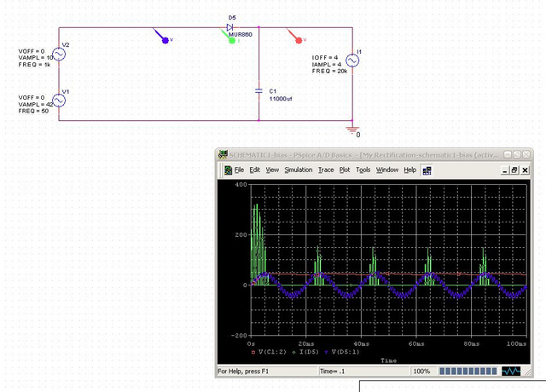Open the Edit menu in PSpice
Screen dimensions: 546x392
(254, 170)
